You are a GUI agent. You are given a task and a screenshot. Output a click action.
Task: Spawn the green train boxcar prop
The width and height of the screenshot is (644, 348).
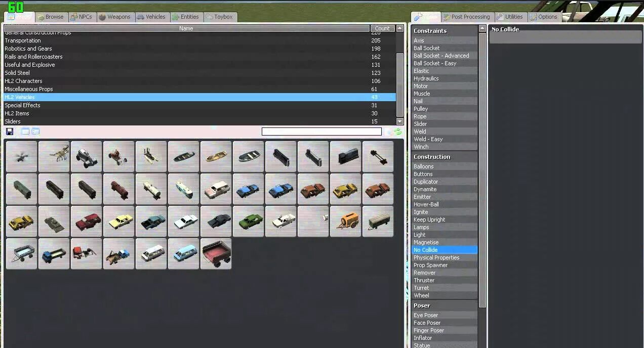[22, 189]
